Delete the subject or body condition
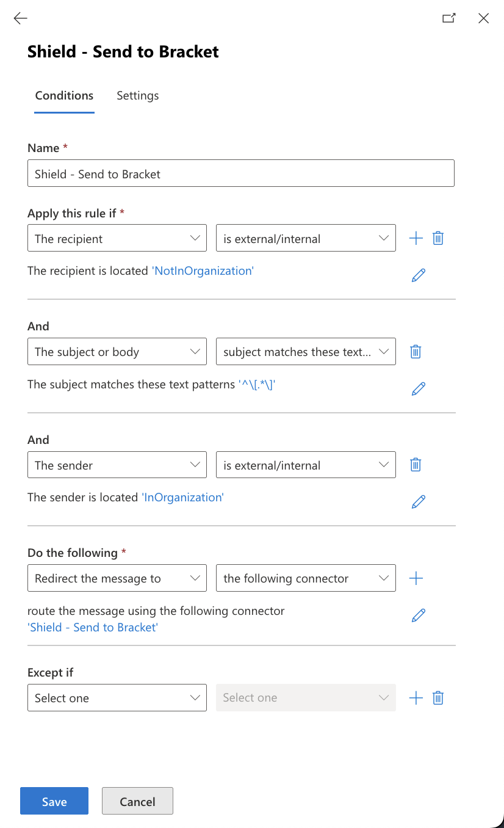504x828 pixels. (x=416, y=351)
